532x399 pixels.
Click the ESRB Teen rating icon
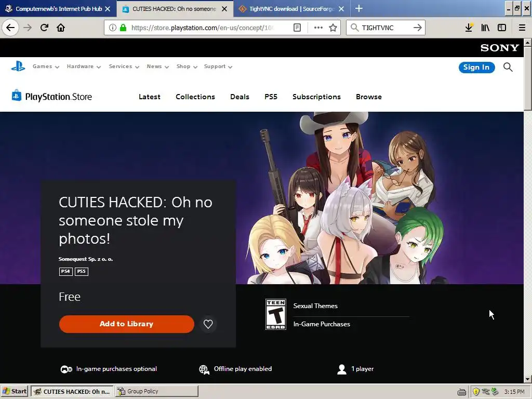[x=275, y=314]
